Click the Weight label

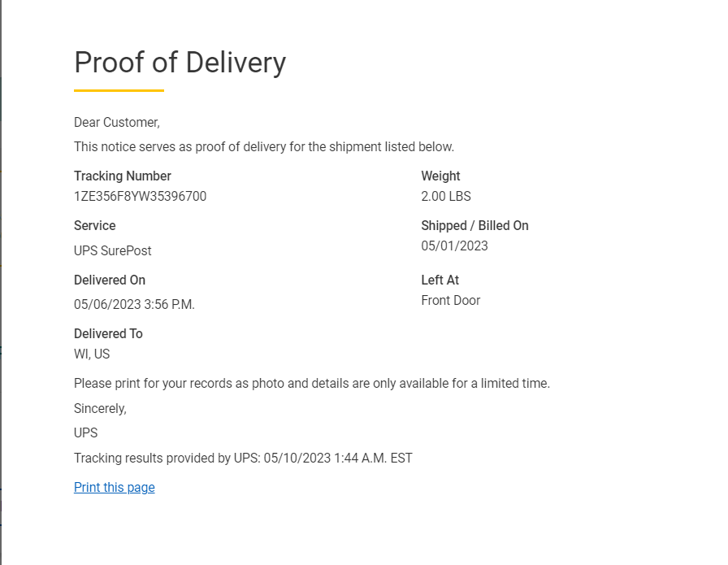440,176
